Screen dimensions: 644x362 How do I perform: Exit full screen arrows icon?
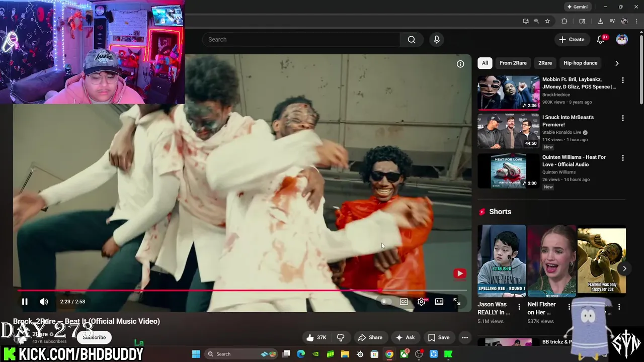[457, 302]
